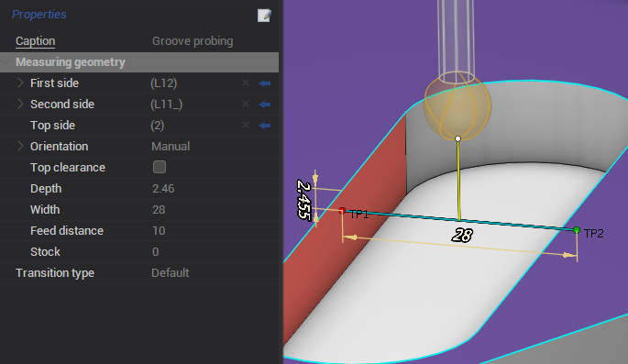Viewport: 628px width, 364px height.
Task: Select the Top clearance label
Action: pyautogui.click(x=68, y=168)
